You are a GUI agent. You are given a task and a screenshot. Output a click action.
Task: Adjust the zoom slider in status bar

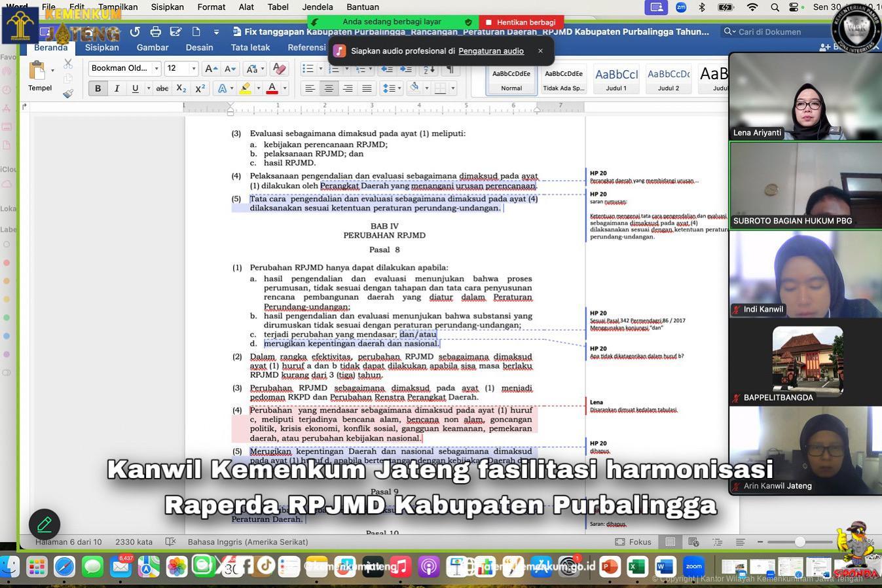pyautogui.click(x=799, y=542)
